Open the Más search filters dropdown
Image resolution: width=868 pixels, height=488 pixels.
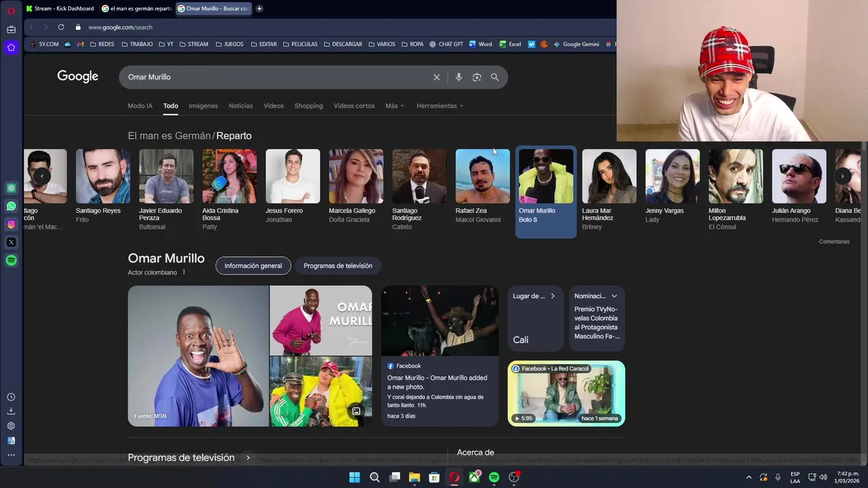(395, 106)
